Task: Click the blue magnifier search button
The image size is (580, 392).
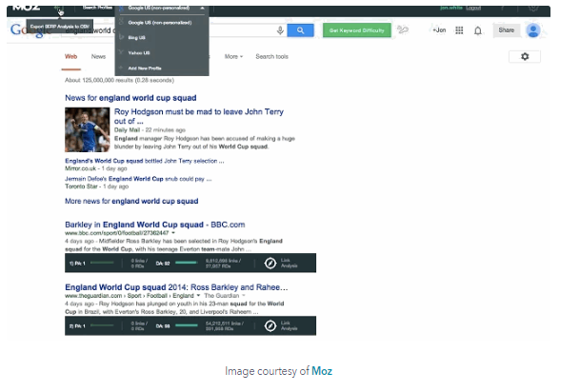Action: point(300,30)
